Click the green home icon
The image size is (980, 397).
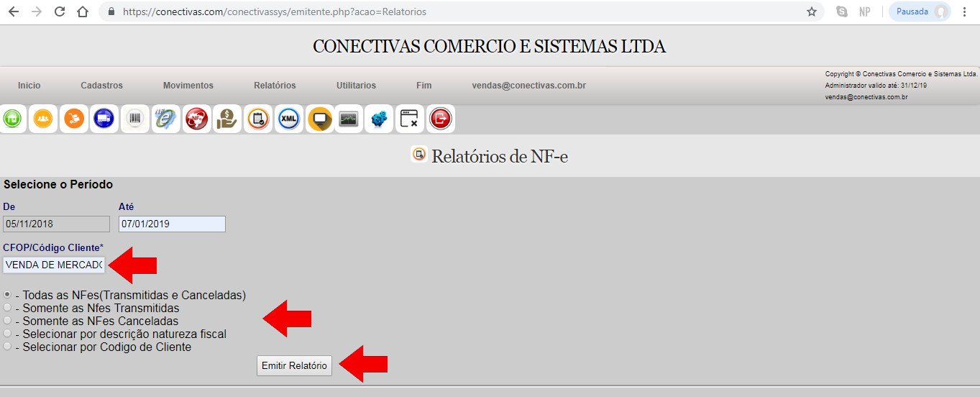13,119
